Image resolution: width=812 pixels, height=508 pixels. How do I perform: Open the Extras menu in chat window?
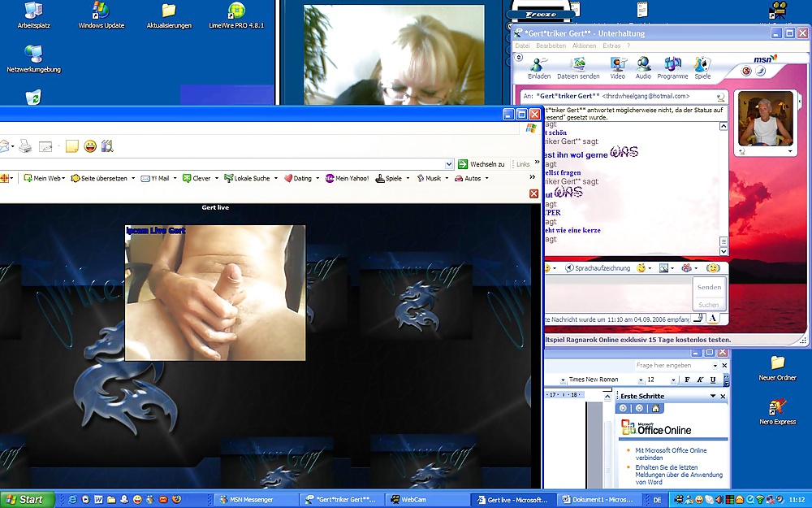point(611,46)
